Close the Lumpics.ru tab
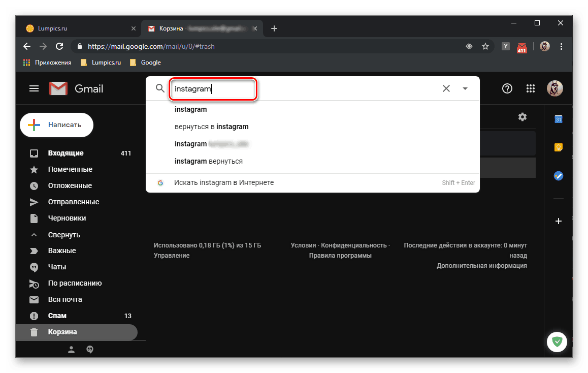588x373 pixels. [133, 28]
